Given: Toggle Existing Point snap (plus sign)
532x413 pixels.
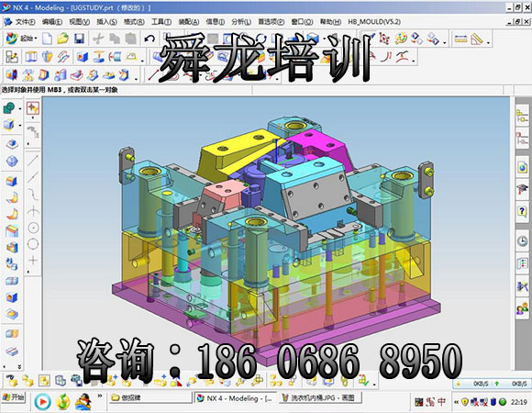Looking at the screenshot, I should (33, 261).
